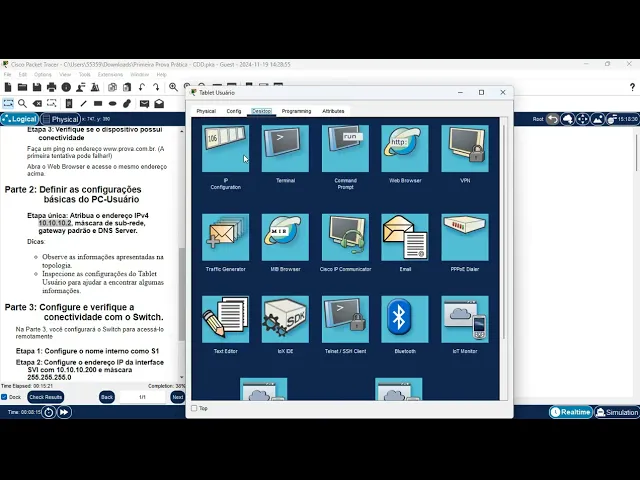Open the VPN desktop app

(465, 149)
